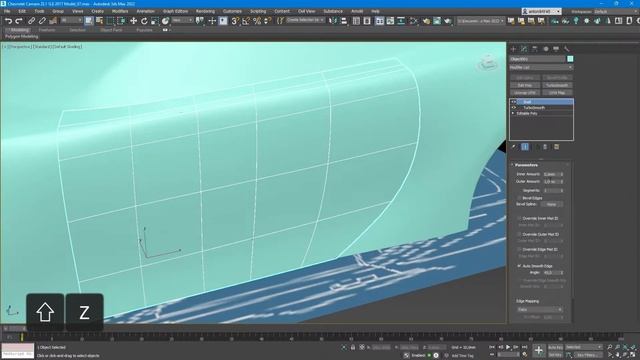Open the user account sign-in dropdown

pos(541,11)
